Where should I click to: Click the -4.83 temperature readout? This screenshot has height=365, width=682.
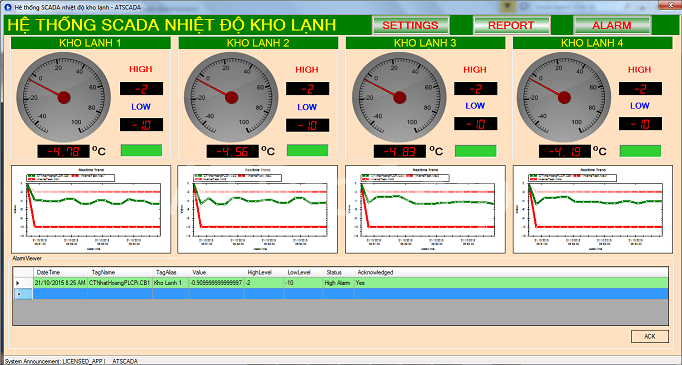click(400, 151)
